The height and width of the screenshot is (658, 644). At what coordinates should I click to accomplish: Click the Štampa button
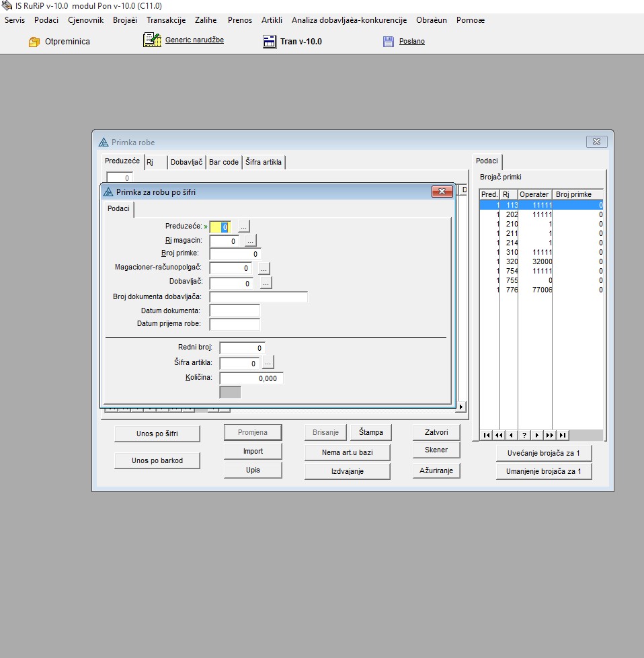click(x=370, y=432)
